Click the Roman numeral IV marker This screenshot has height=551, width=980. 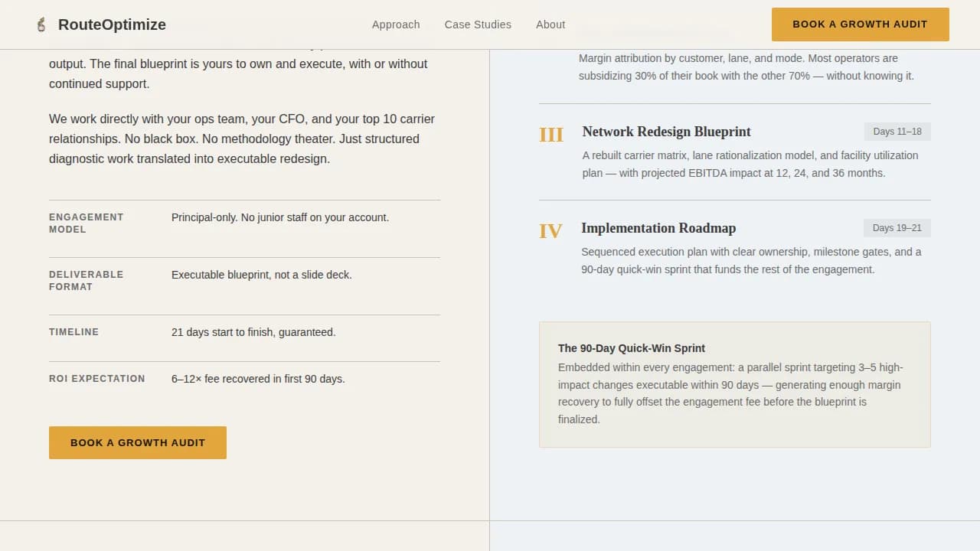[x=550, y=231]
